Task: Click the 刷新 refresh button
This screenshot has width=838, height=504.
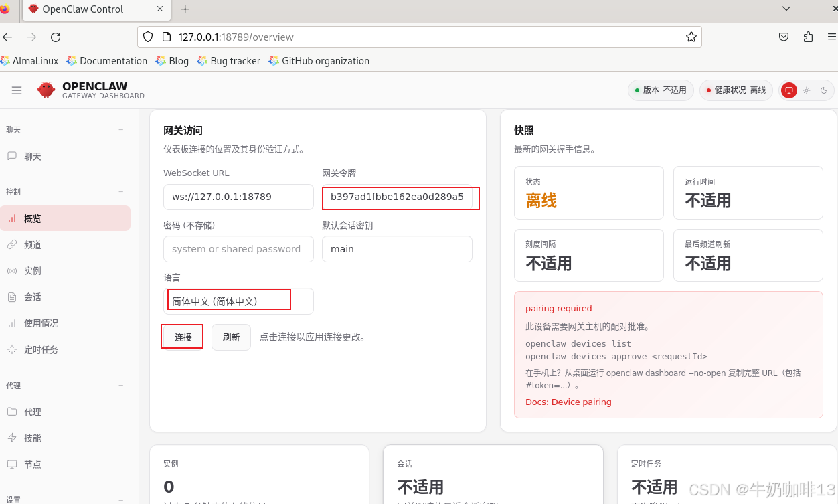Action: [x=231, y=337]
